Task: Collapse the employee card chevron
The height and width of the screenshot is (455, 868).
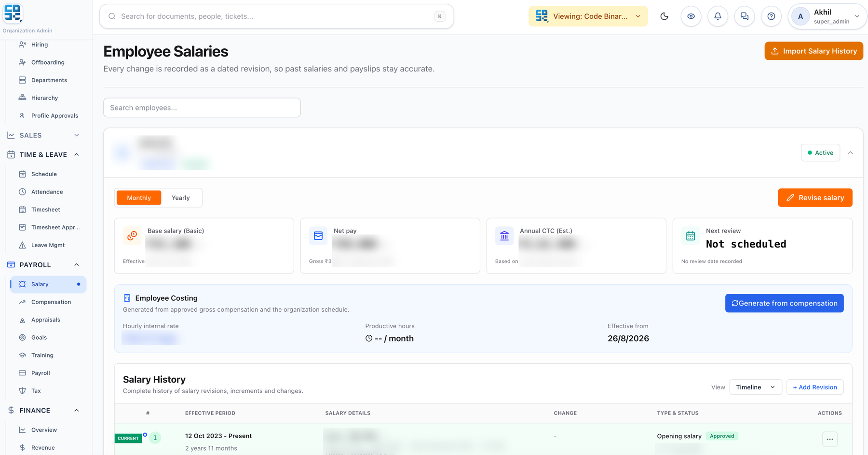Action: pos(851,153)
